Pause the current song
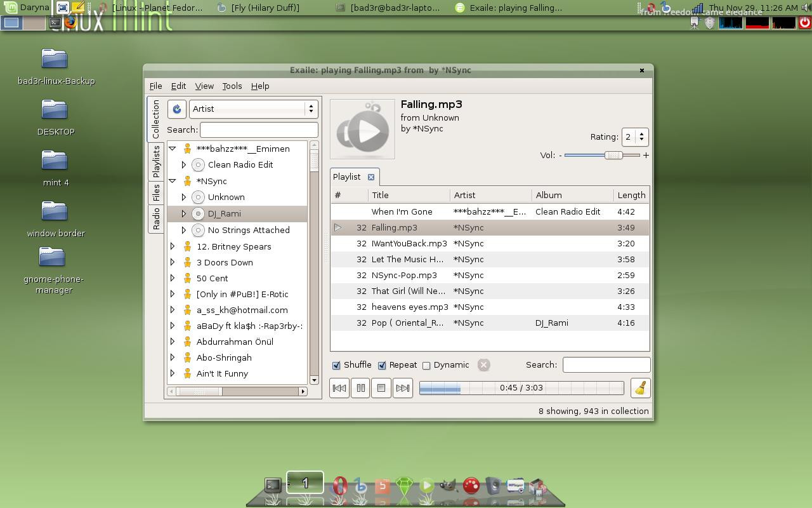Image resolution: width=812 pixels, height=508 pixels. point(360,388)
